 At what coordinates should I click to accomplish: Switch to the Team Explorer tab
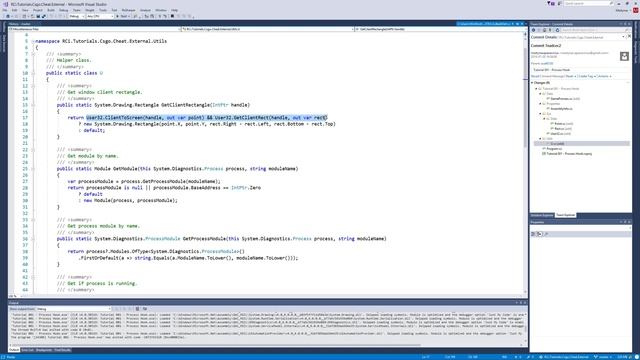(565, 215)
